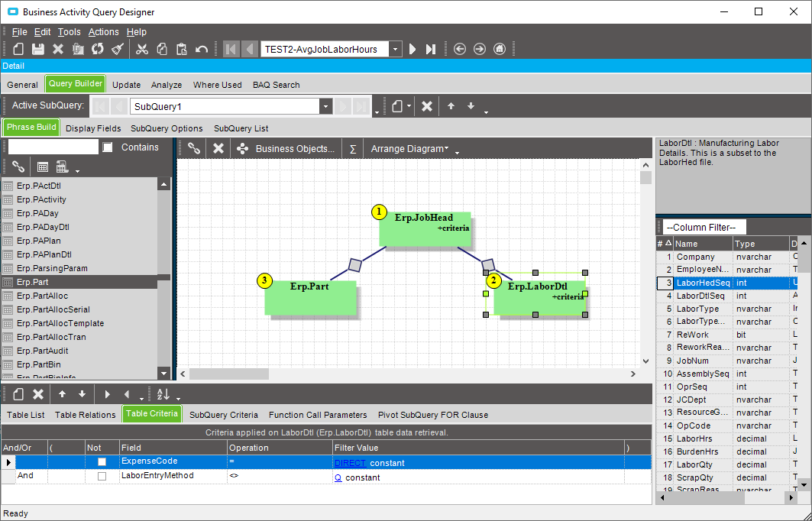
Task: Click the table icon above table list
Action: [x=43, y=167]
